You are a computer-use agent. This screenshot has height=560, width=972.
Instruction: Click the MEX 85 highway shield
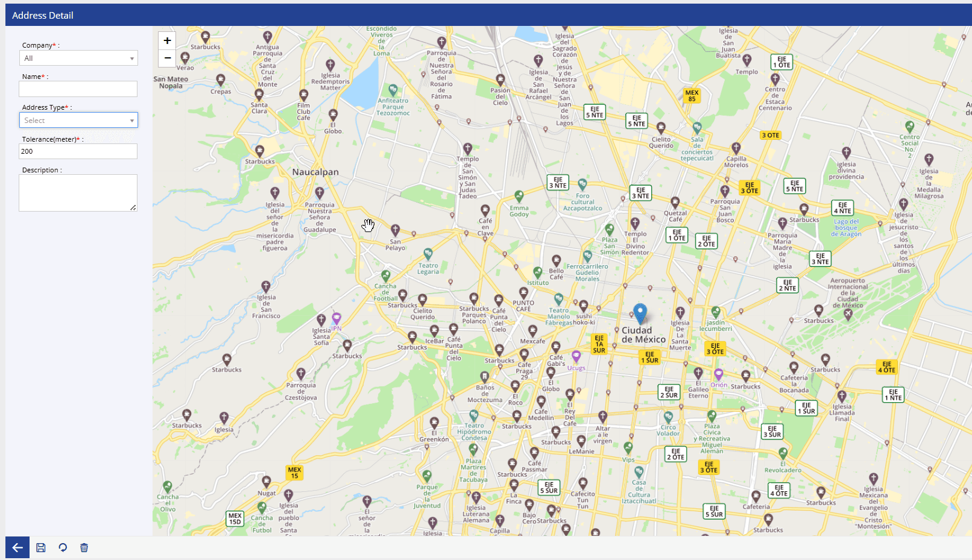(692, 96)
